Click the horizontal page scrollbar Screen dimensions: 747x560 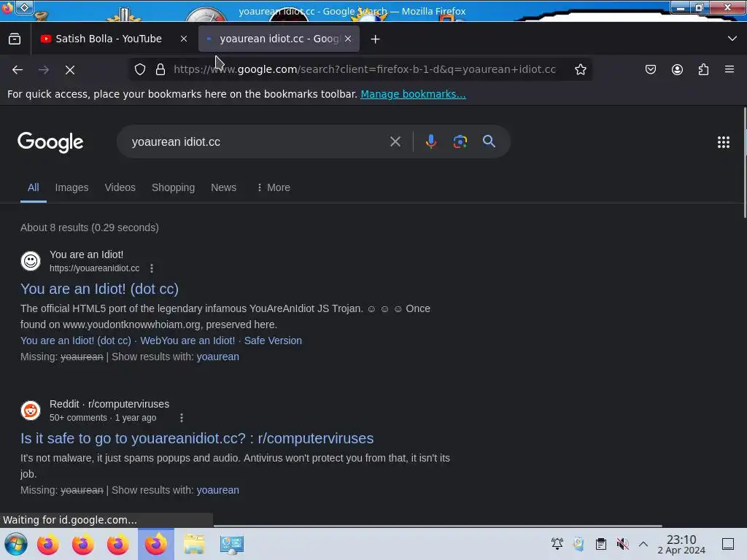[438, 526]
